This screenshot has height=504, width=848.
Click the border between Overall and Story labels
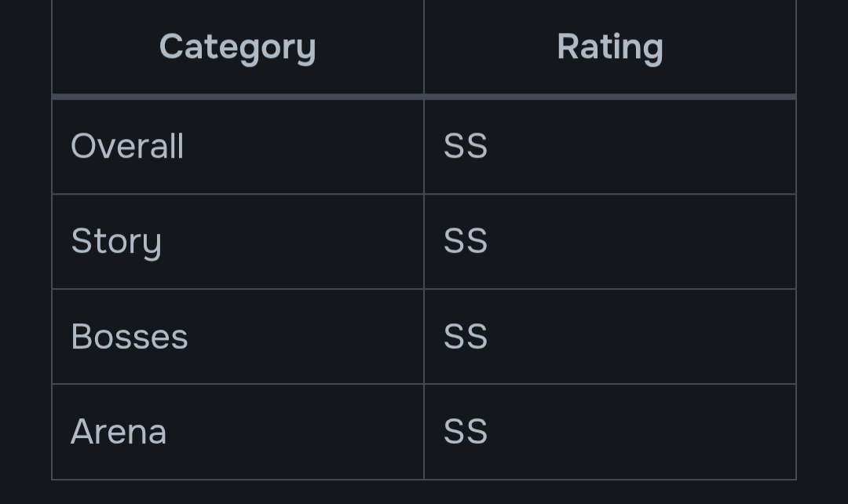[237, 194]
